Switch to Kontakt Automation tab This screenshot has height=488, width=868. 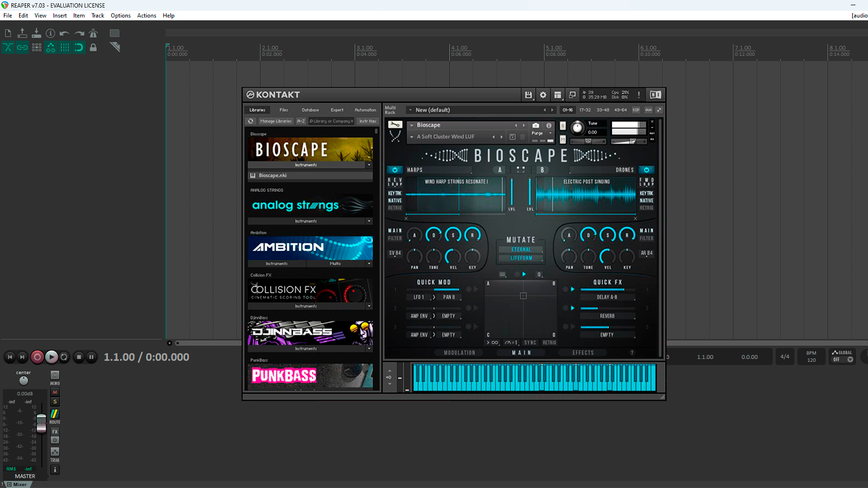tap(365, 110)
